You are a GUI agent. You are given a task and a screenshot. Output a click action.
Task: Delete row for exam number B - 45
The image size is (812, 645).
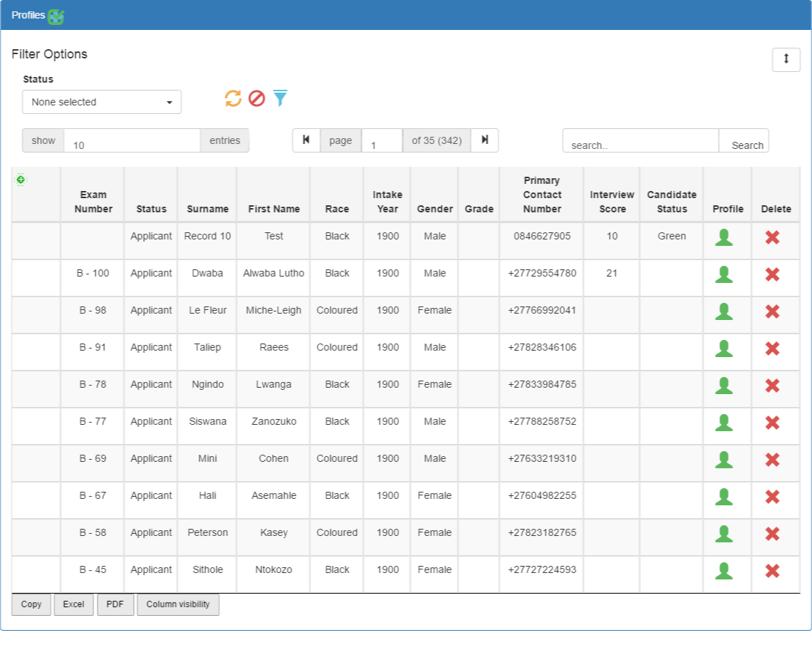point(772,571)
